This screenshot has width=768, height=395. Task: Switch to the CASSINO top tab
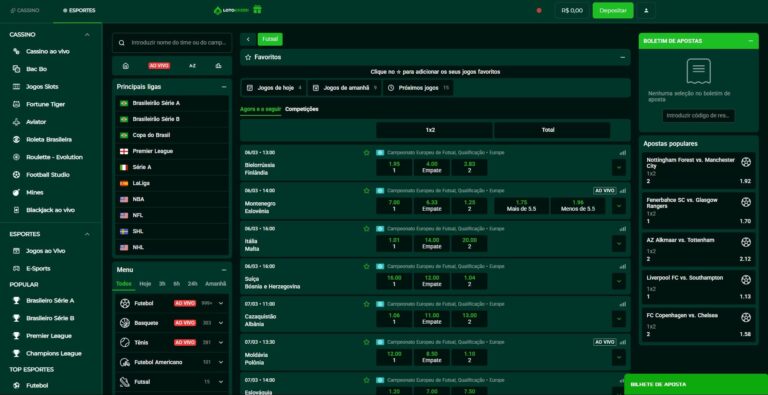point(24,10)
